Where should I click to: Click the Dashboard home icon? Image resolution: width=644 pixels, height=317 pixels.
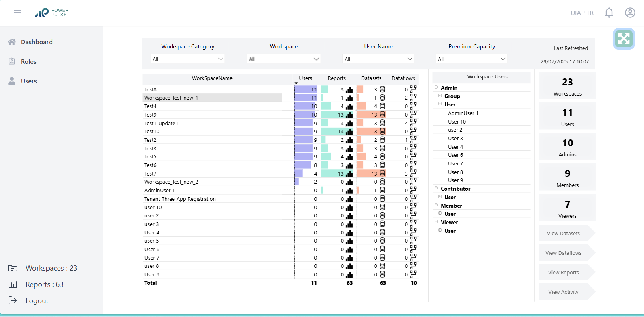tap(12, 42)
